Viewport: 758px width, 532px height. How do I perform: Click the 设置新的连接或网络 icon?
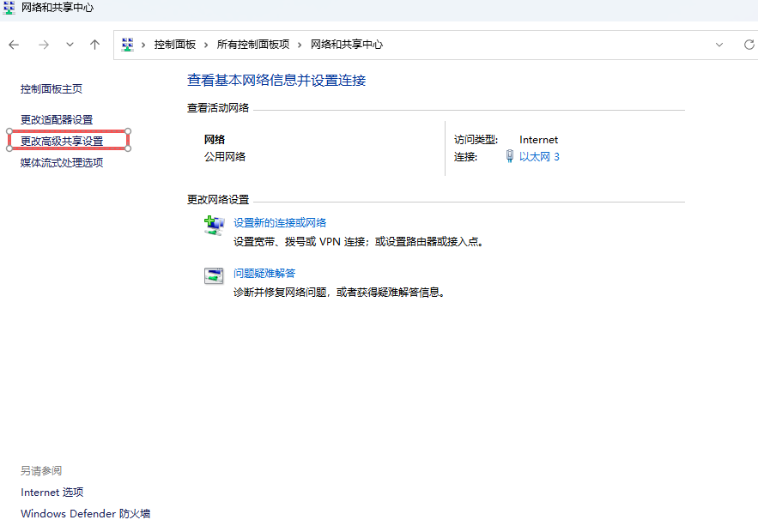click(x=214, y=226)
